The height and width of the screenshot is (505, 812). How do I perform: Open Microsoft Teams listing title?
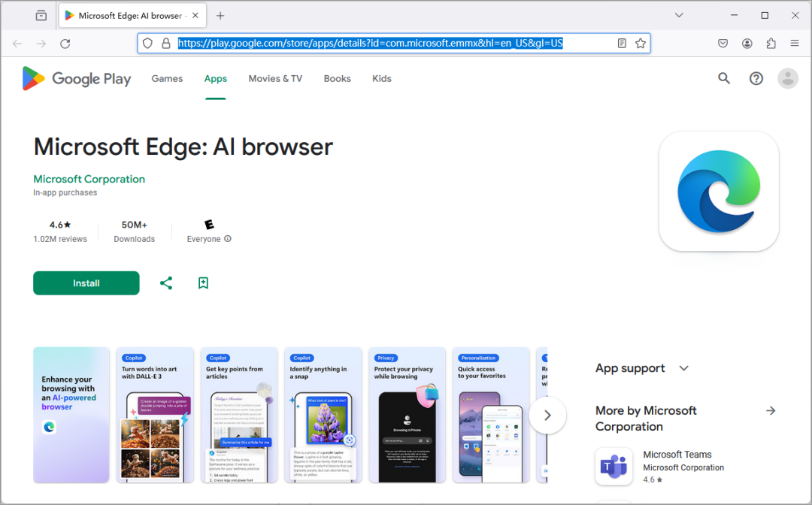coord(677,455)
